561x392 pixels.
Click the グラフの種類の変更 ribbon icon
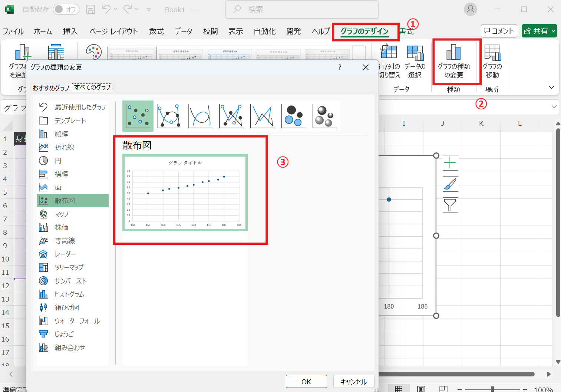click(456, 61)
